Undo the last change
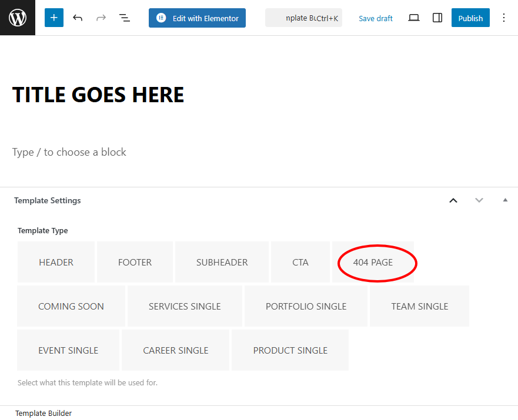Viewport: 518px width, 420px height. tap(78, 18)
